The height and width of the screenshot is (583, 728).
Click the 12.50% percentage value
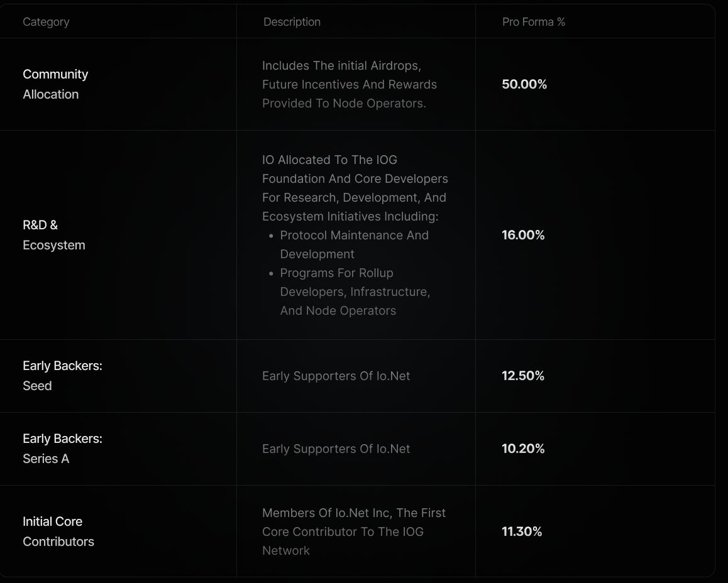point(523,376)
